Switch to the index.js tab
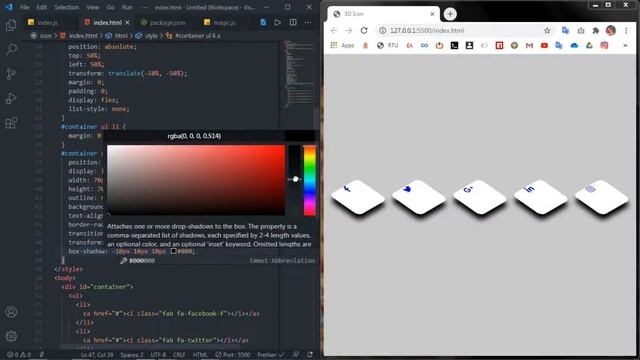Image resolution: width=640 pixels, height=360 pixels. 43,23
